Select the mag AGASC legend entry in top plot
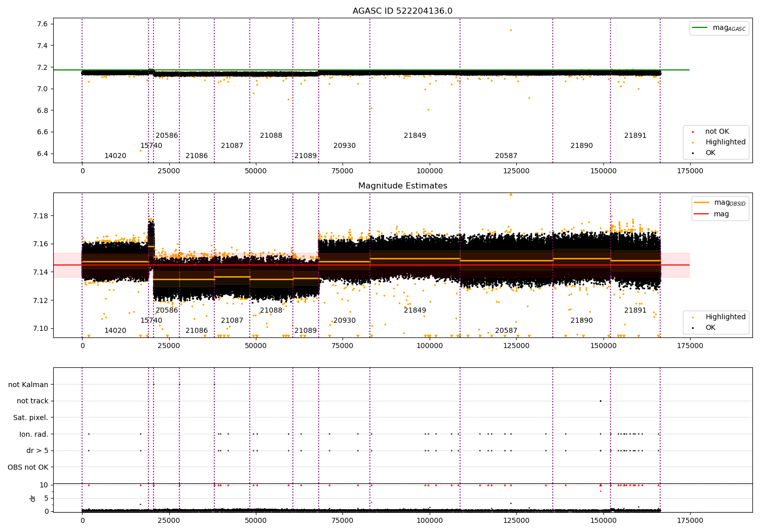Viewport: 760px width, 532px height. [719, 28]
